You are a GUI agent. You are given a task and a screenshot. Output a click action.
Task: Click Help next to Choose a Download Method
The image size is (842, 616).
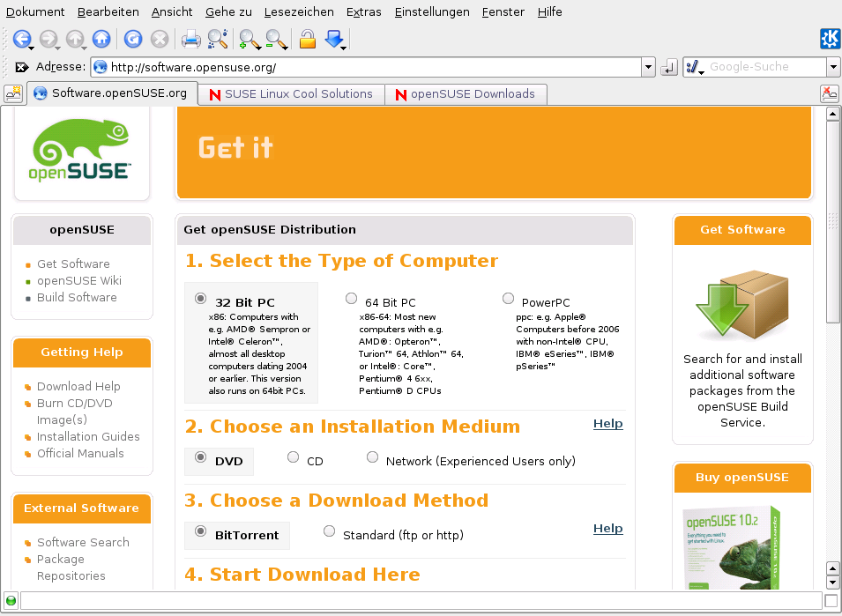click(607, 529)
